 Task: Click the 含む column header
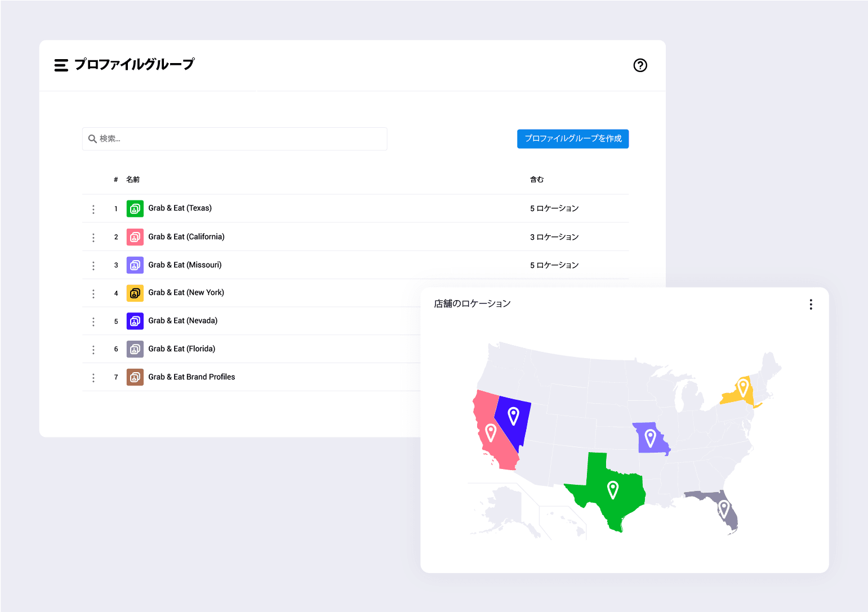[x=536, y=180]
